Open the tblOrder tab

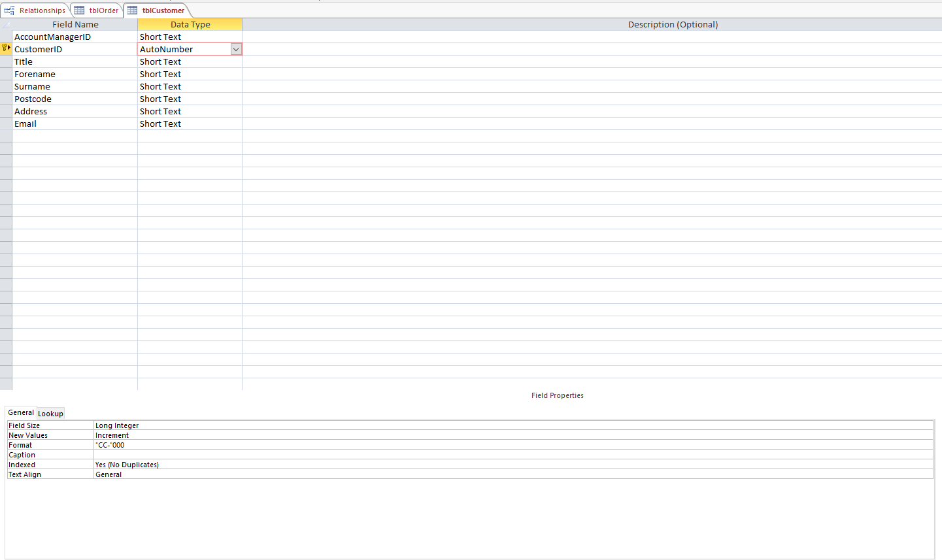click(x=97, y=10)
